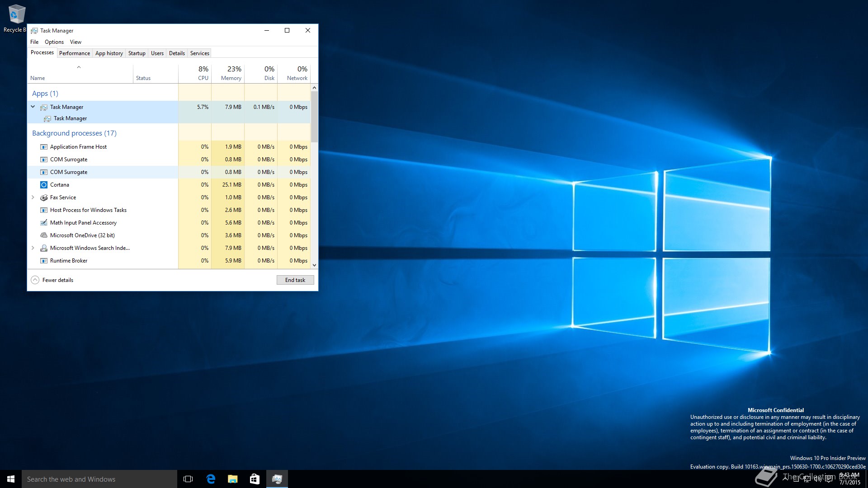Viewport: 868px width, 488px height.
Task: Click the Fax Service icon
Action: tap(44, 197)
